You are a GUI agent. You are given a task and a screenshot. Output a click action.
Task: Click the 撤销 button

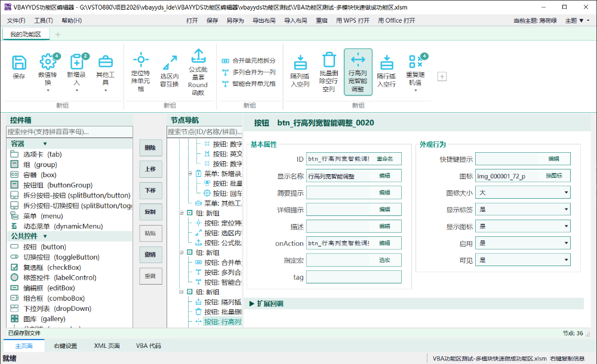tap(150, 255)
